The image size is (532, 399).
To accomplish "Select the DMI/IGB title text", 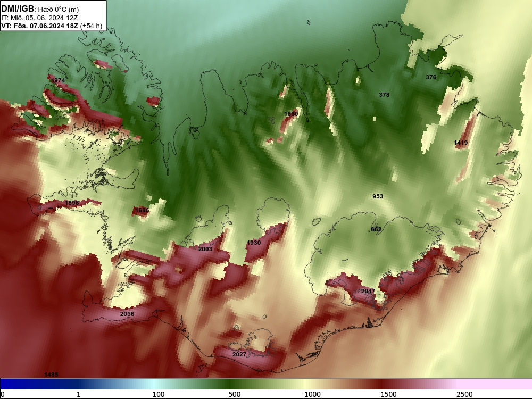I will [x=18, y=9].
